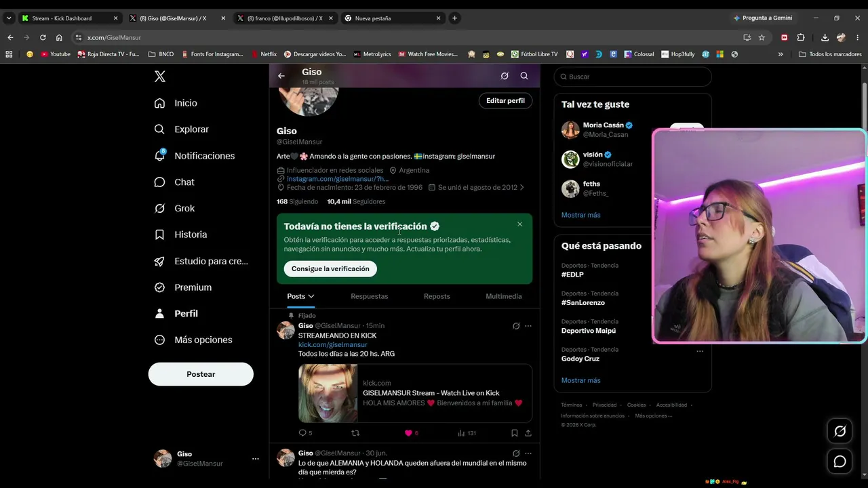Open the #SanLorenzo trend
The image size is (868, 488).
click(x=583, y=303)
